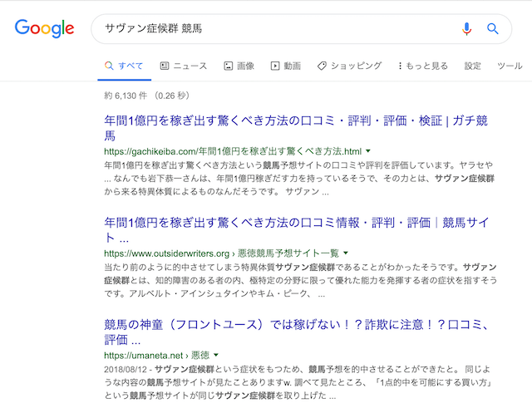Viewport: 532px width, 408px height.
Task: Select the すべて tab
Action: 124,66
